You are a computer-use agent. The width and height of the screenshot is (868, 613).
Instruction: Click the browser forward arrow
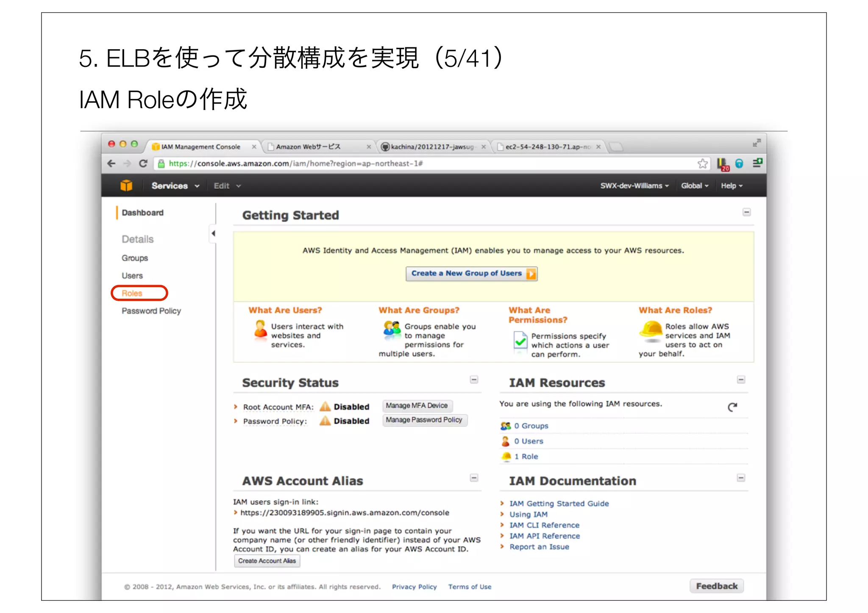127,164
